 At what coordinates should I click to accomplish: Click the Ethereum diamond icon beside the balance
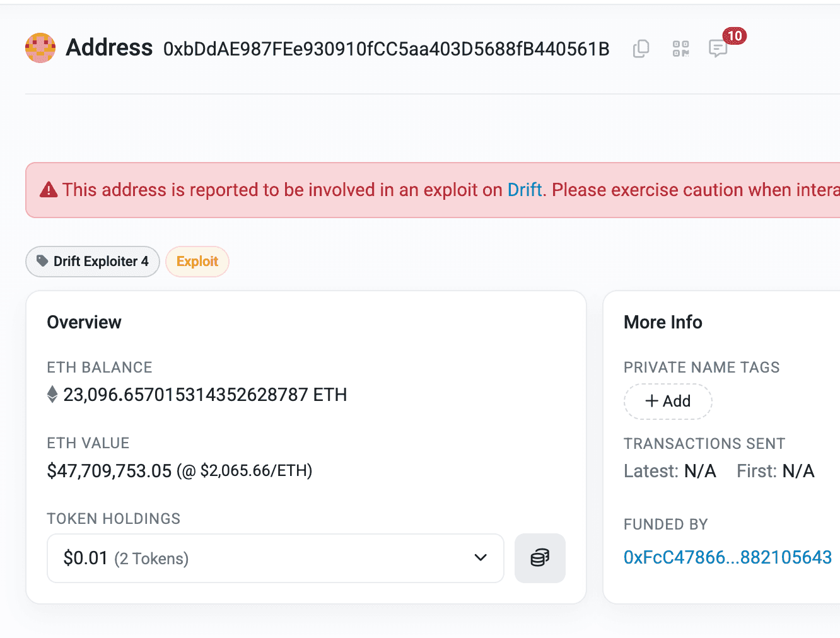[52, 394]
